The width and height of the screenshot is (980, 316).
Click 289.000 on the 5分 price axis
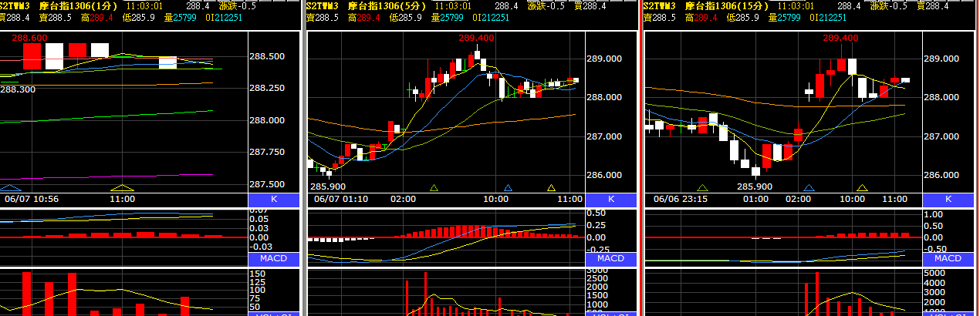pos(606,59)
